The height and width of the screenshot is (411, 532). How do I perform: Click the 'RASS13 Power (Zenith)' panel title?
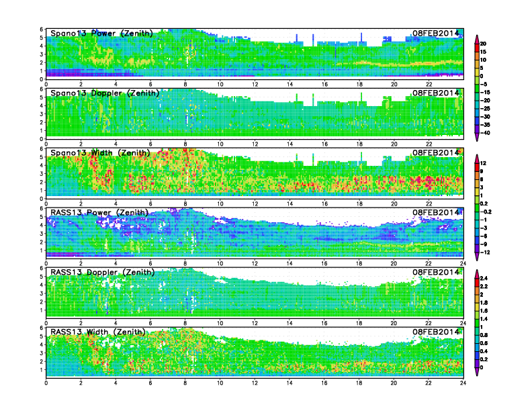(x=99, y=213)
